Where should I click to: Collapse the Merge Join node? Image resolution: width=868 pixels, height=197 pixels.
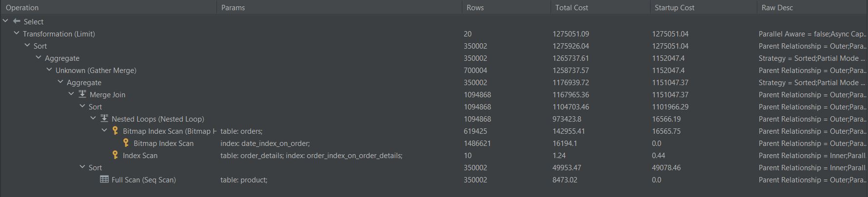tap(71, 94)
